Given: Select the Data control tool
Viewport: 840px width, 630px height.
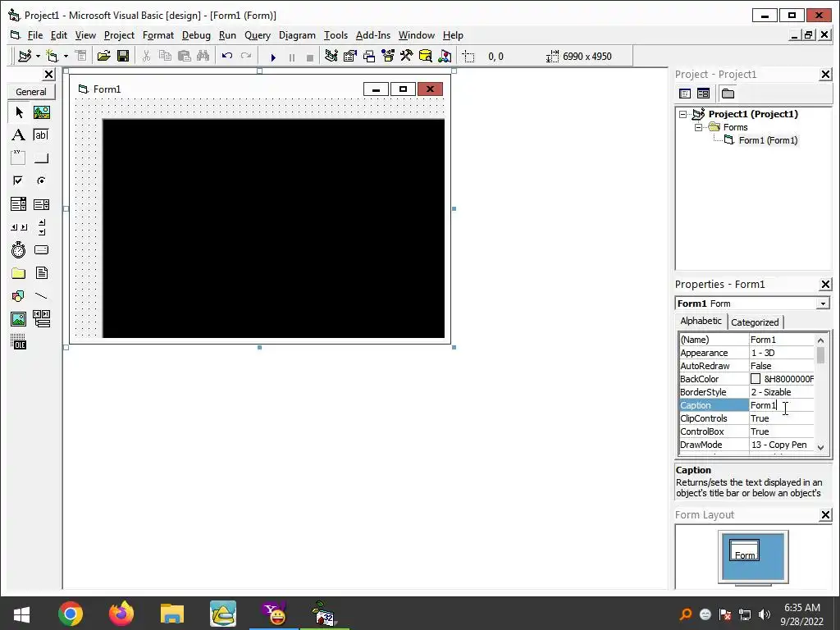Looking at the screenshot, I should click(x=41, y=319).
